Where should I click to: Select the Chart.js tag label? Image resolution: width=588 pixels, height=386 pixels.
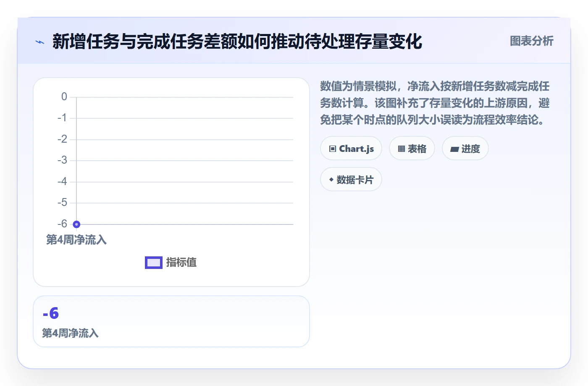357,149
